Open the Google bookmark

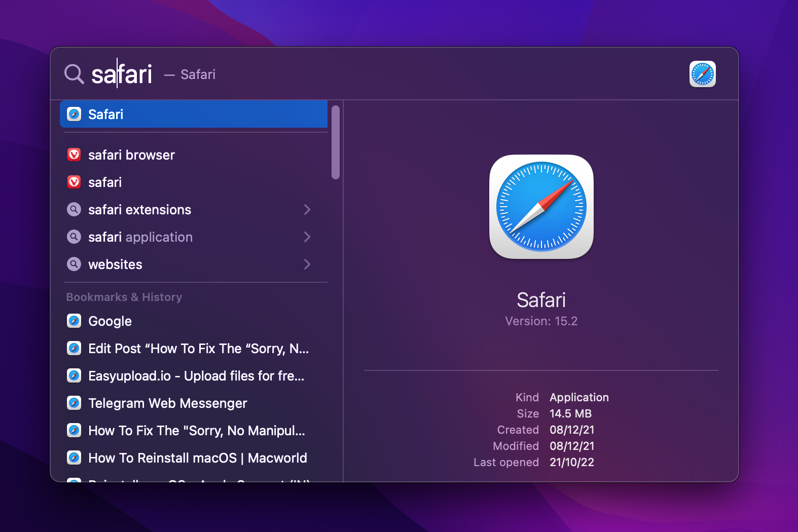(x=194, y=321)
